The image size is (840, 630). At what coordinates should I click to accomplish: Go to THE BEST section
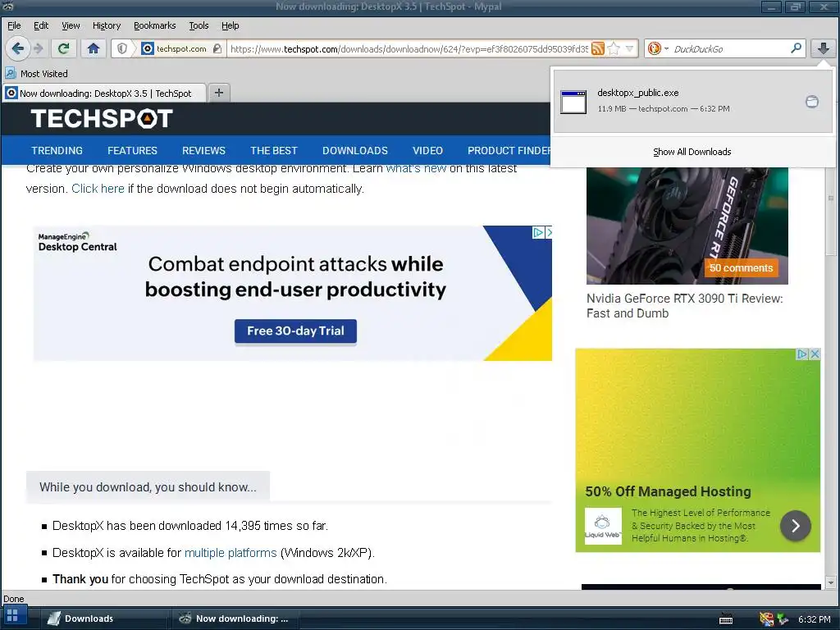274,151
